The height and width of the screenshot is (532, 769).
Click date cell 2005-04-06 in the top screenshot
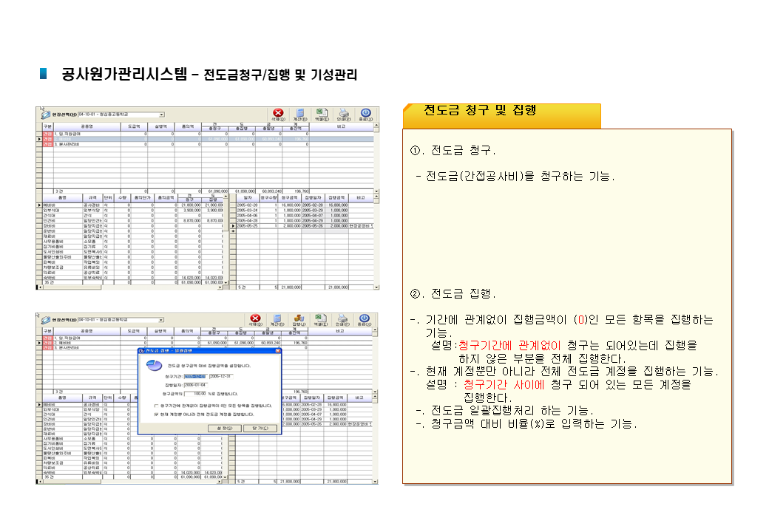coord(248,216)
